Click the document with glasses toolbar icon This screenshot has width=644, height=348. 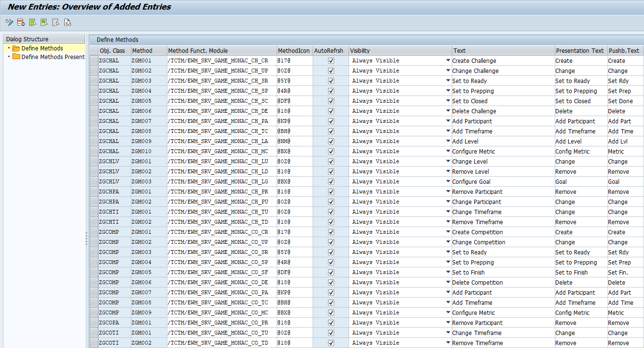pyautogui.click(x=68, y=22)
